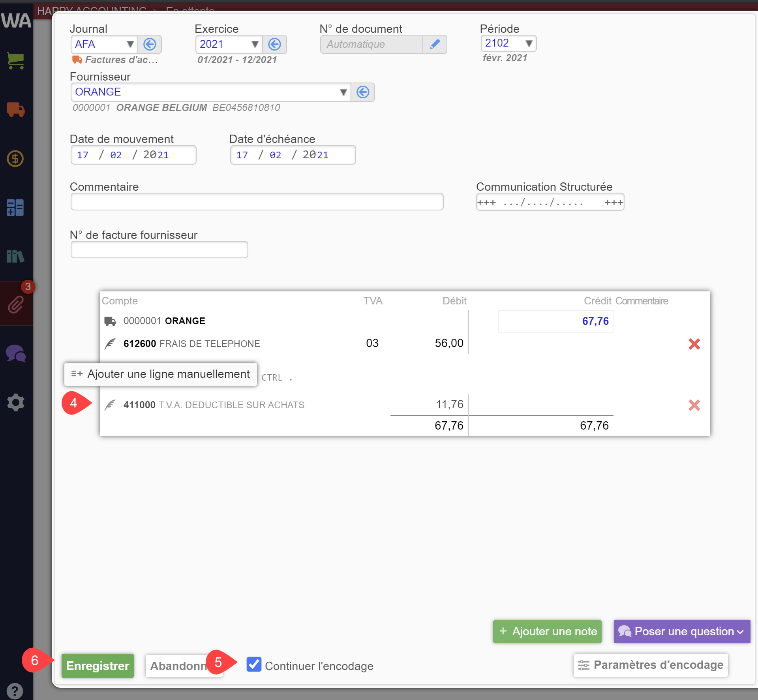Click Ajouter une ligne manuellement
This screenshot has height=700, width=758.
tap(161, 374)
